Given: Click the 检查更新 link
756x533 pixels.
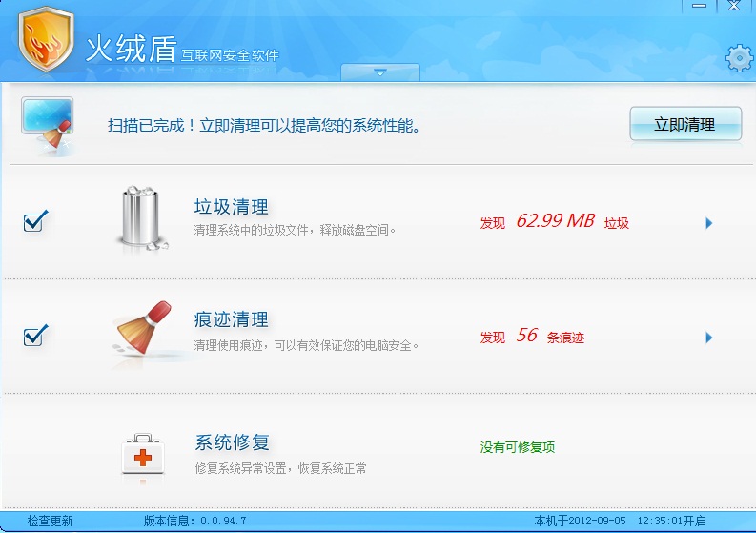Looking at the screenshot, I should click(51, 521).
